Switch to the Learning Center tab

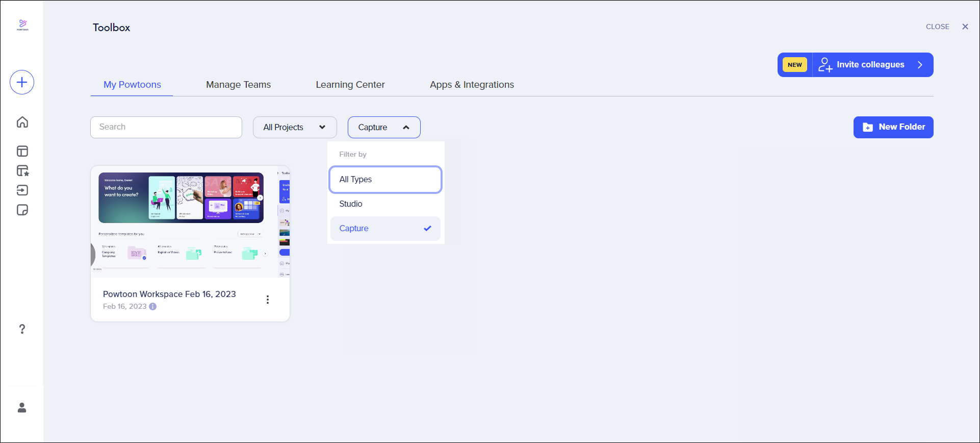tap(350, 85)
